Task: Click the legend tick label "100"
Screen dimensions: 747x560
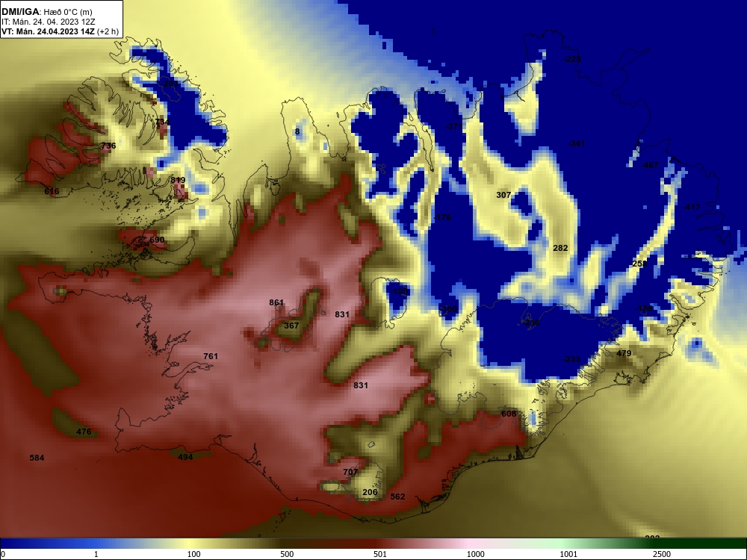Action: 194,554
